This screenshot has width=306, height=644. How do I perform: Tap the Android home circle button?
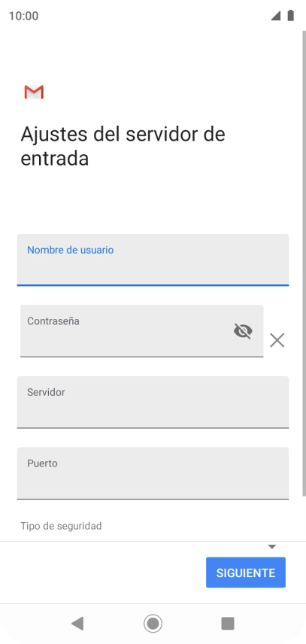pyautogui.click(x=153, y=624)
